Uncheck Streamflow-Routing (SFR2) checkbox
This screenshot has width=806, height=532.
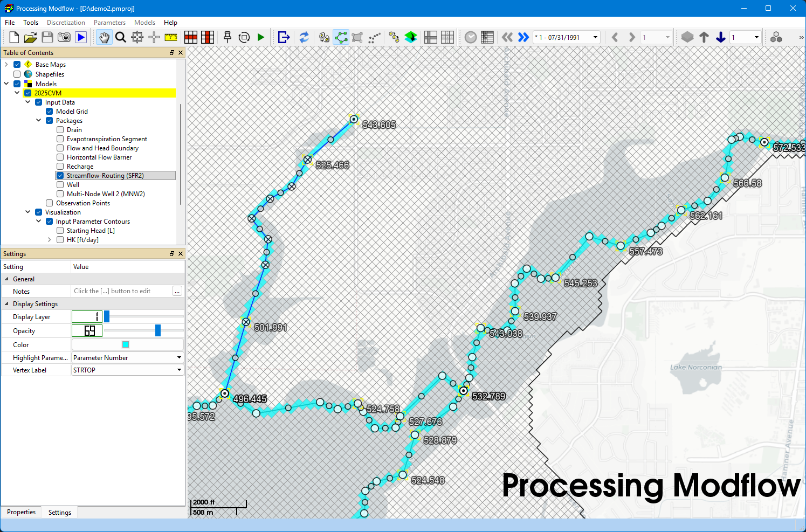coord(60,176)
